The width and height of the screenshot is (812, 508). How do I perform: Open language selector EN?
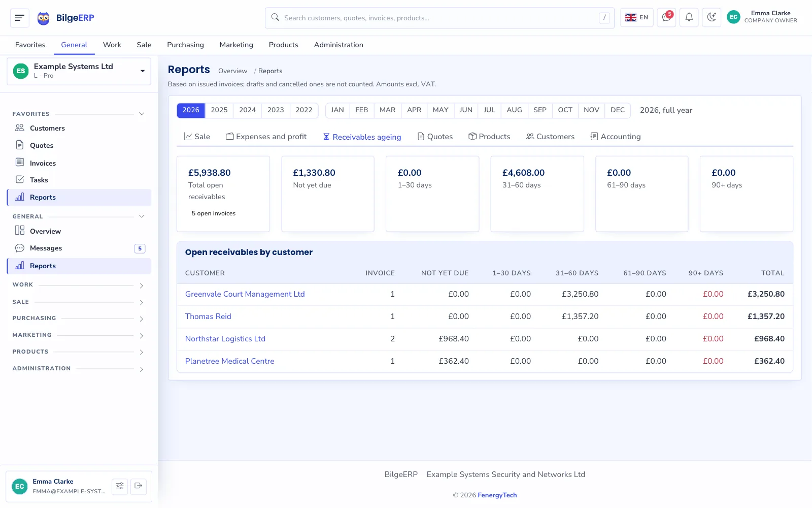click(636, 18)
